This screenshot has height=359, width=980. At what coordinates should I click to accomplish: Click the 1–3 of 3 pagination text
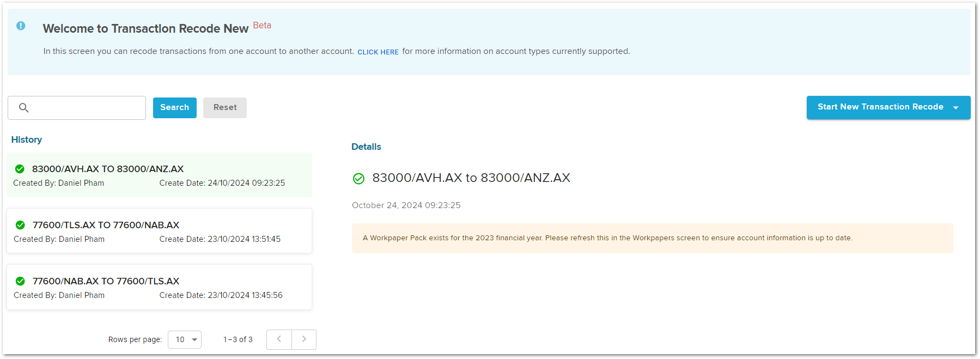pyautogui.click(x=238, y=339)
